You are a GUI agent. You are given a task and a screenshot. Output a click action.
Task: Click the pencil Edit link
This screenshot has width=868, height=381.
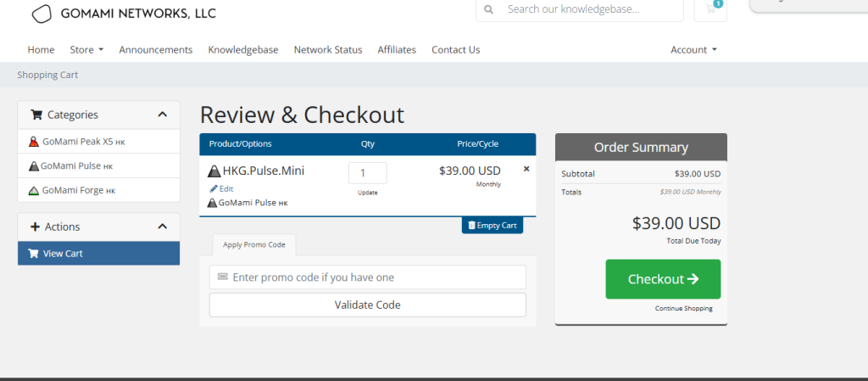pyautogui.click(x=221, y=189)
